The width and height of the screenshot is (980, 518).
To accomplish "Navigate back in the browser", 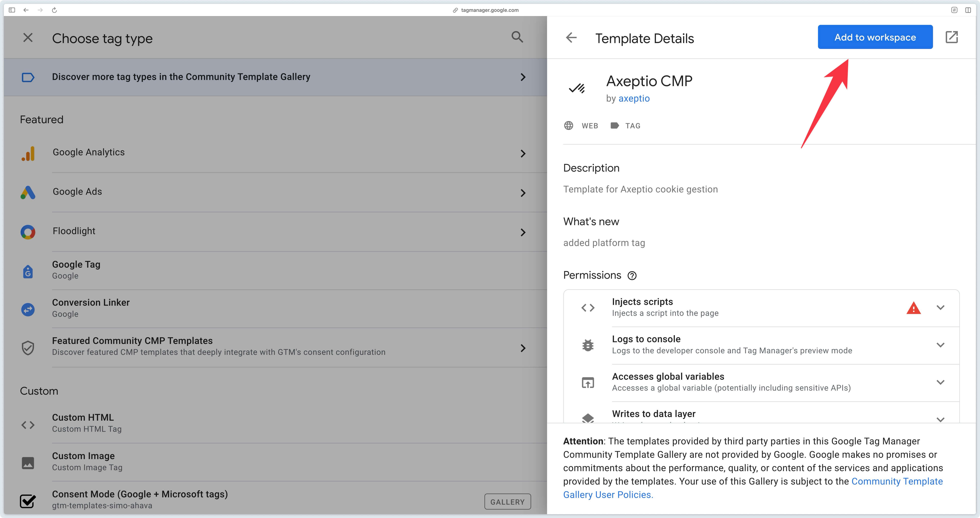I will pos(26,10).
